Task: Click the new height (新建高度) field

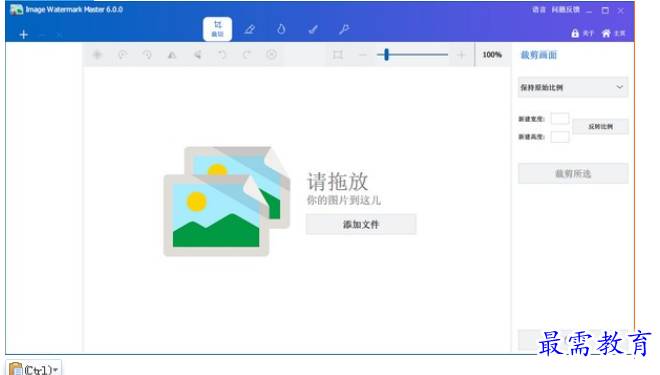Action: click(x=560, y=137)
